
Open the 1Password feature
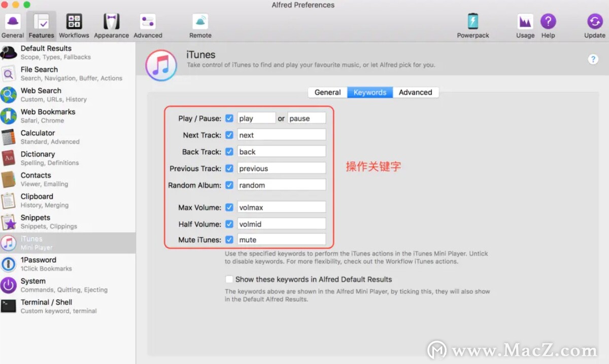click(68, 264)
